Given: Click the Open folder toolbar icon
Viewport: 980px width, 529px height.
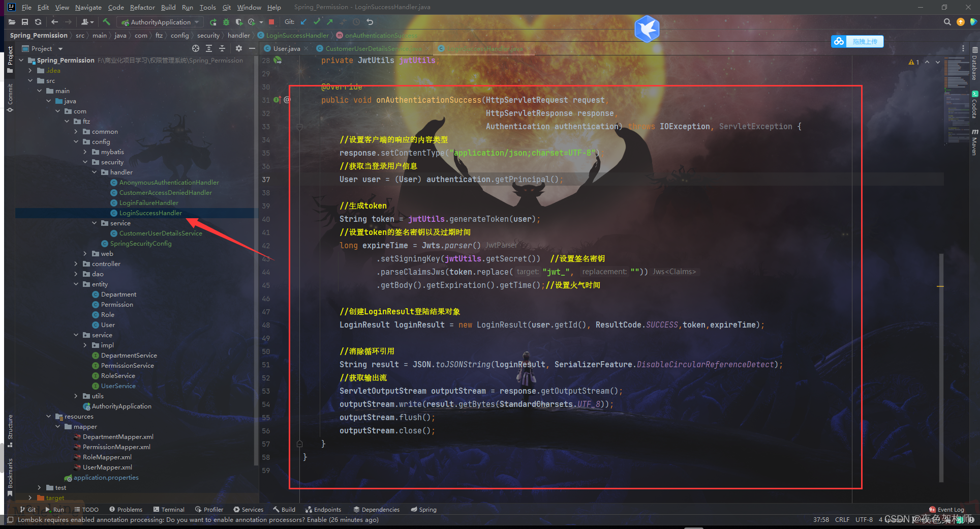Looking at the screenshot, I should (x=12, y=22).
